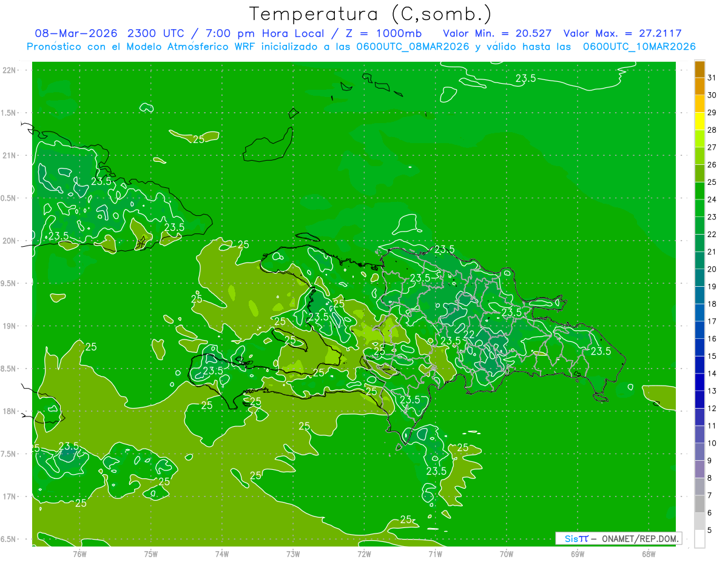Click the 18N latitude axis label
728x562 pixels.
(x=9, y=411)
